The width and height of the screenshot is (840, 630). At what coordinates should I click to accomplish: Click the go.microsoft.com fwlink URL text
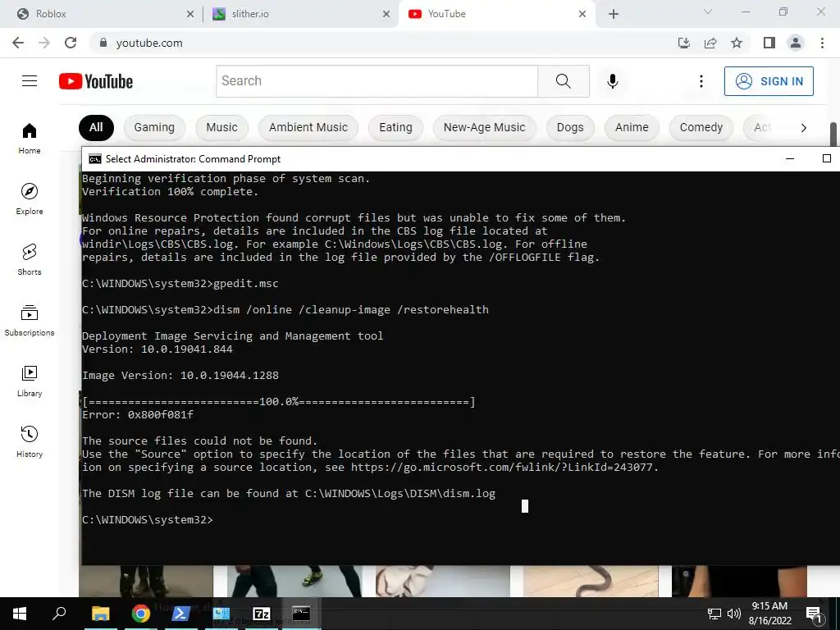501,467
